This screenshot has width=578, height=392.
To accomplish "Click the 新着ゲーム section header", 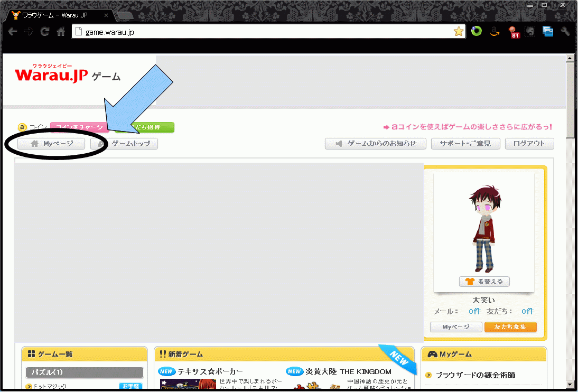I will (284, 354).
